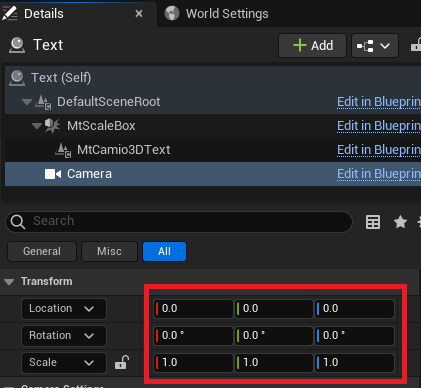
Task: Toggle the Scale ratio lock
Action: (121, 362)
